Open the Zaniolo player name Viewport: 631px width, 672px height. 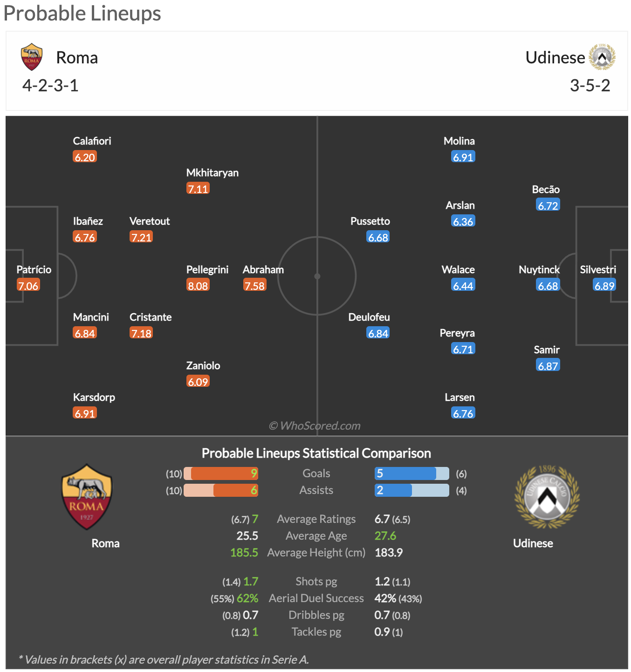point(203,366)
